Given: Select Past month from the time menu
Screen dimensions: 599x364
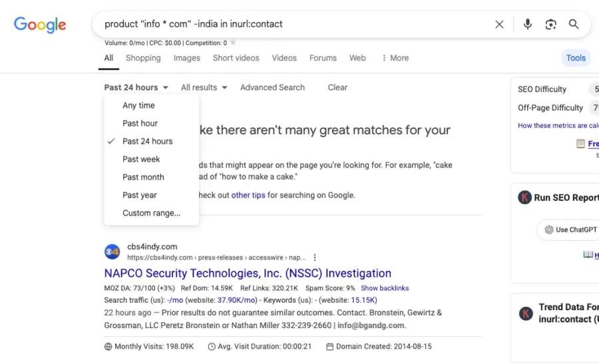Looking at the screenshot, I should click(x=151, y=177).
